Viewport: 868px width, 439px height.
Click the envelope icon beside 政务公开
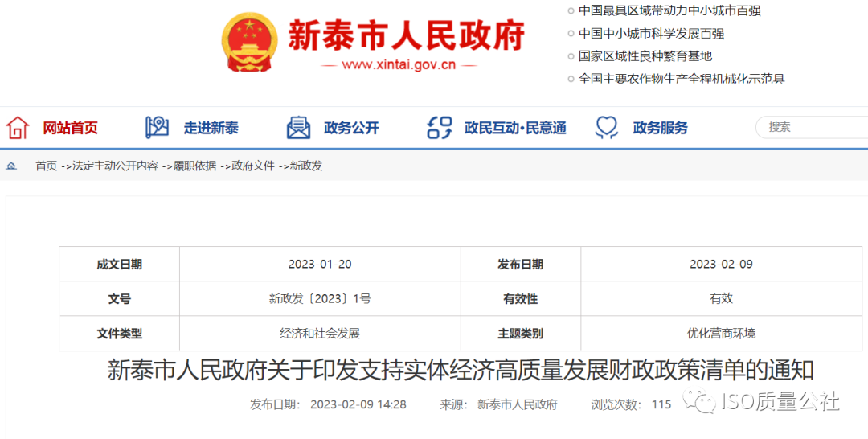(298, 128)
